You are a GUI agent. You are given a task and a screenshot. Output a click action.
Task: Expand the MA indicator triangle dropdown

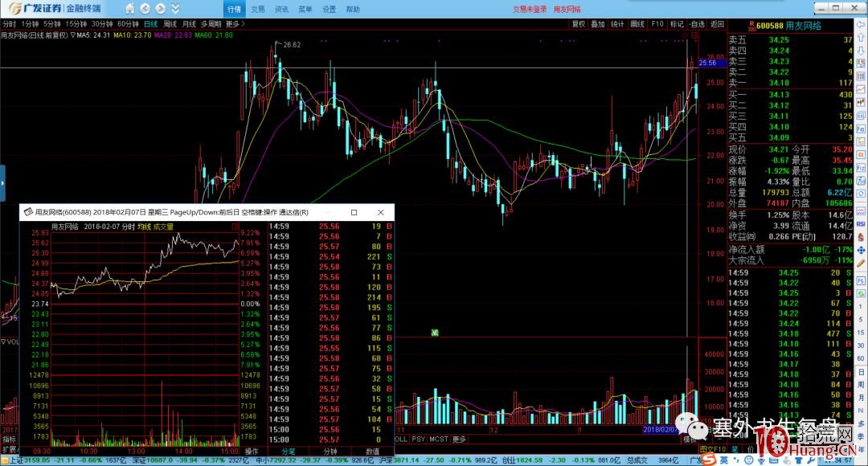click(x=72, y=35)
